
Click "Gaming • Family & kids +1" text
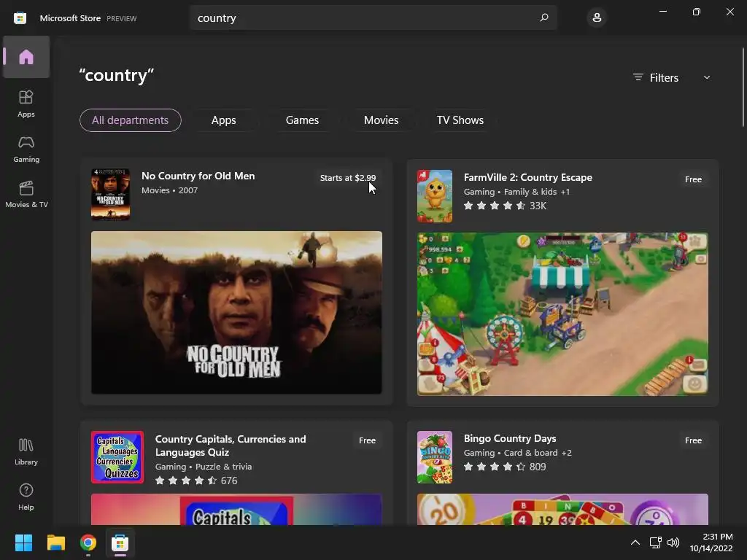coord(516,192)
